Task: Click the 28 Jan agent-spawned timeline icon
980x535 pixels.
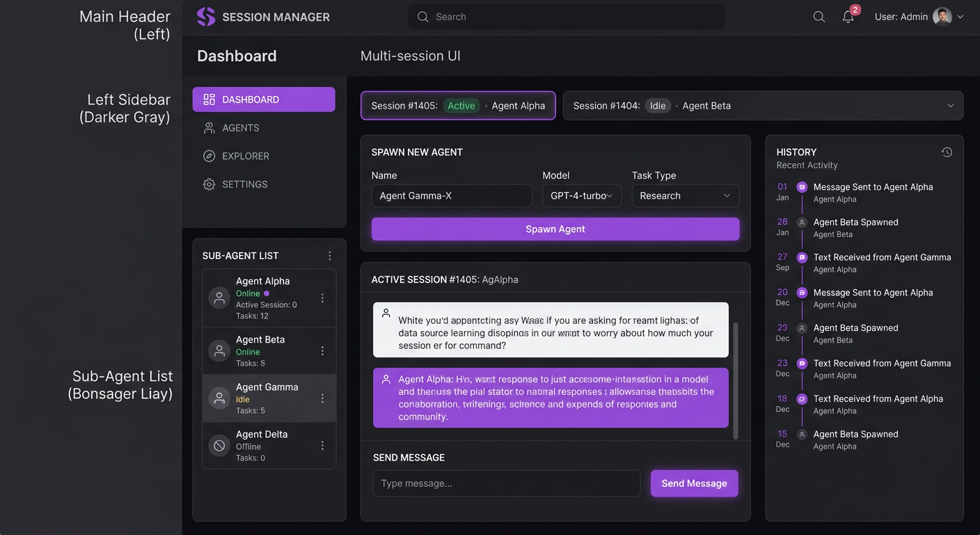Action: click(802, 222)
